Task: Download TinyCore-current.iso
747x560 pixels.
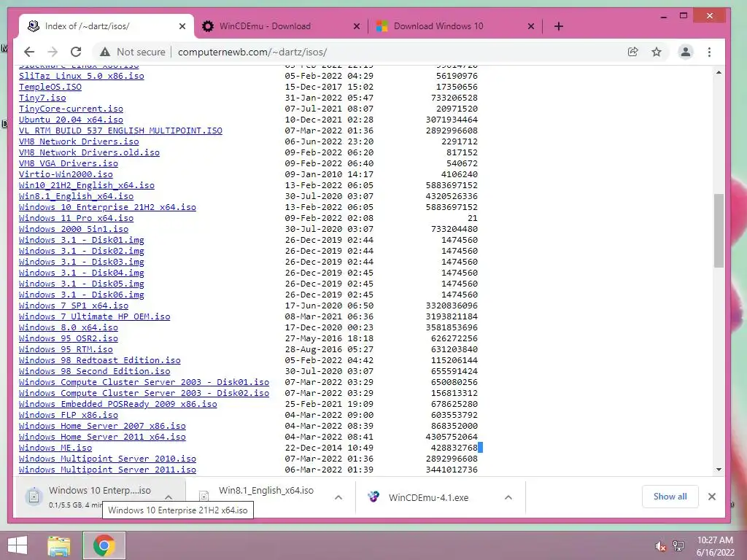Action: 71,109
